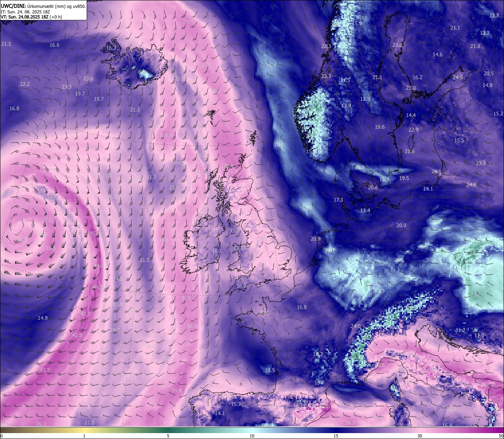Click the map value '16.6' west of Iceland
This screenshot has width=504, height=439.
[54, 45]
